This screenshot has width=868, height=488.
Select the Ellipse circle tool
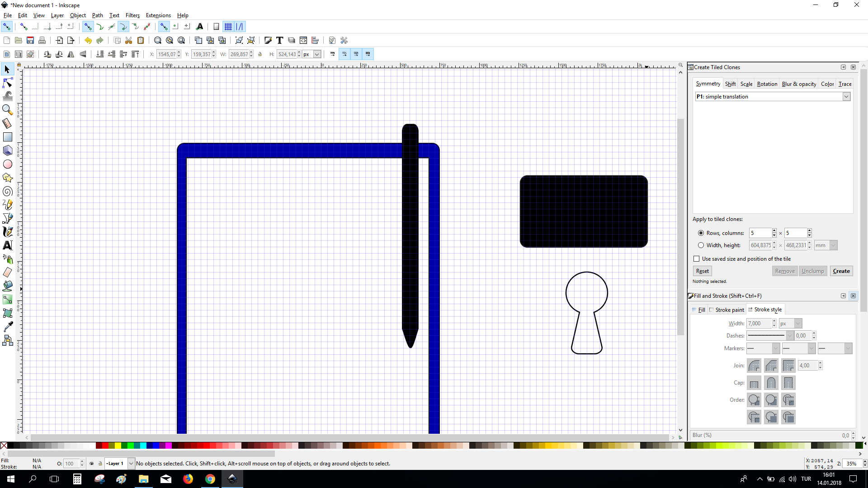(x=7, y=164)
